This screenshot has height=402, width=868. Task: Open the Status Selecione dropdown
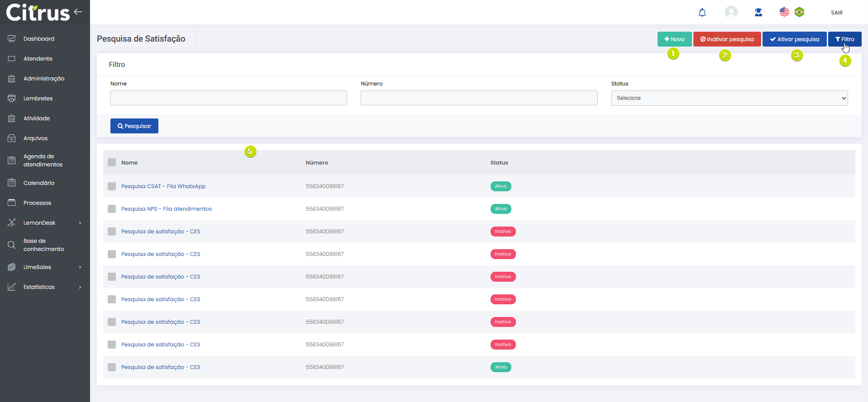(x=729, y=98)
